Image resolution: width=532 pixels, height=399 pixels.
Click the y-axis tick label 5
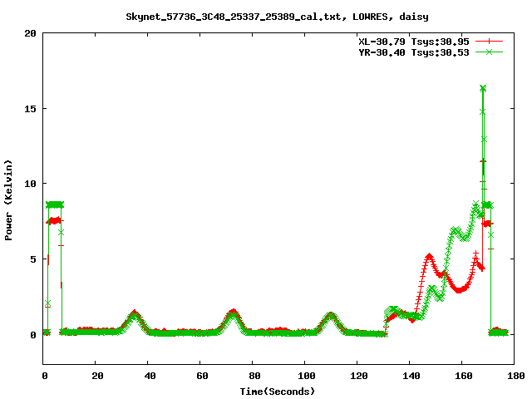(x=33, y=259)
